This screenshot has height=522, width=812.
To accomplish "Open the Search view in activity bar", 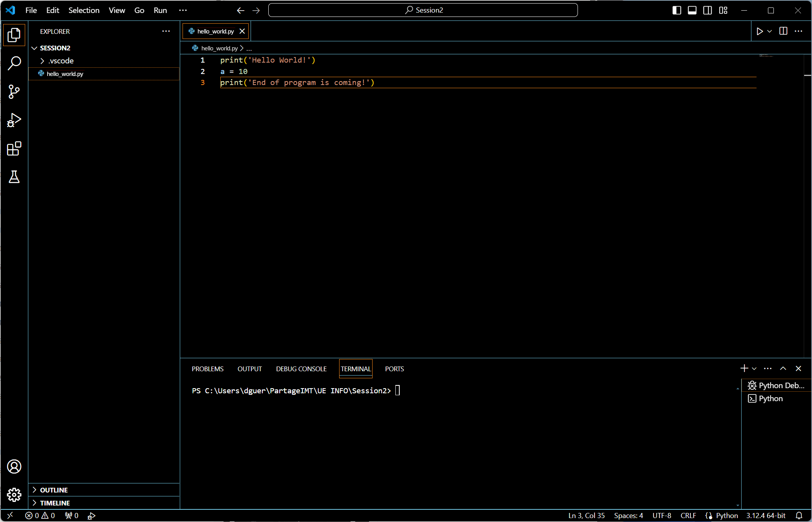I will (14, 63).
